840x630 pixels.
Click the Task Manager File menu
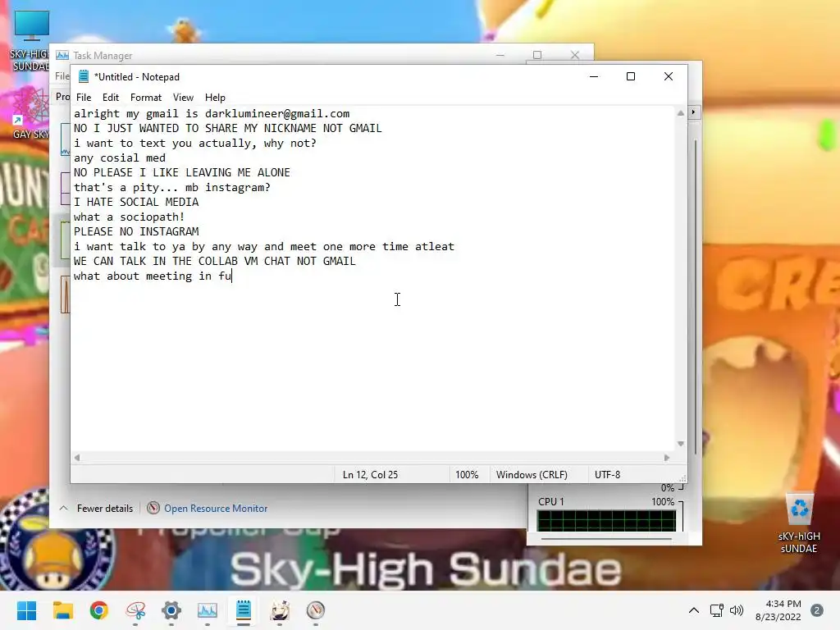tap(62, 76)
